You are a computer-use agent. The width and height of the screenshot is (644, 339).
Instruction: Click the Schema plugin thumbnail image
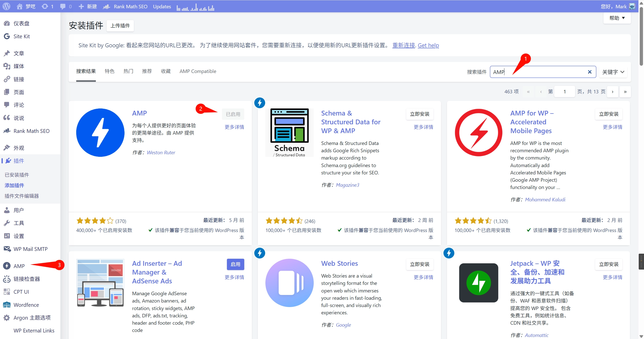coord(290,133)
